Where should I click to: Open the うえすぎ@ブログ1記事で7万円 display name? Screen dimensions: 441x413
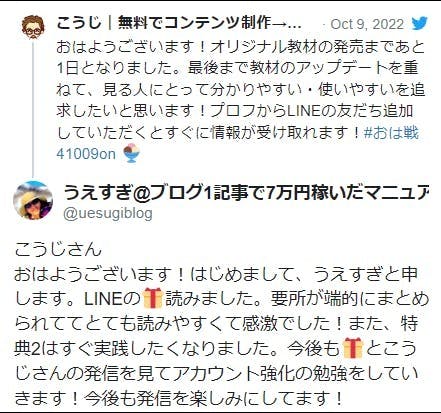click(246, 193)
